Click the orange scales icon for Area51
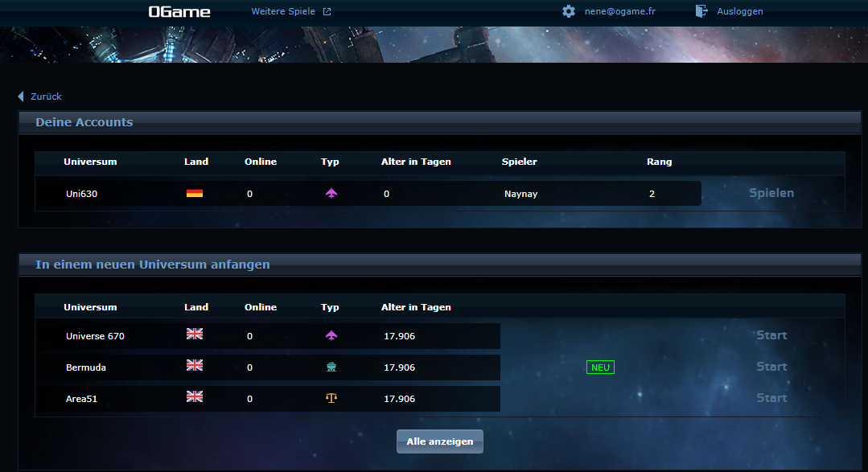868x472 pixels. (331, 398)
